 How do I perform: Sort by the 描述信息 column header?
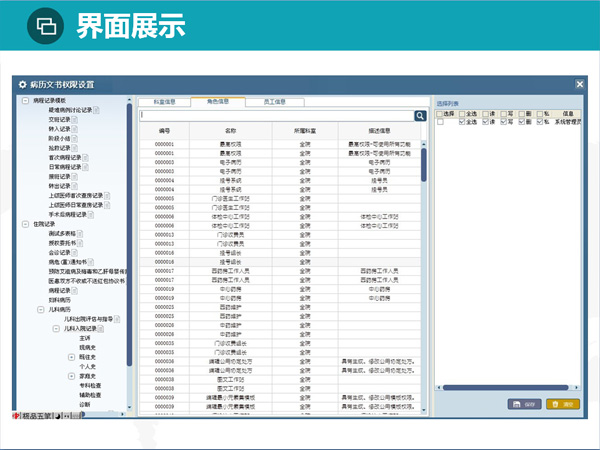coord(379,131)
